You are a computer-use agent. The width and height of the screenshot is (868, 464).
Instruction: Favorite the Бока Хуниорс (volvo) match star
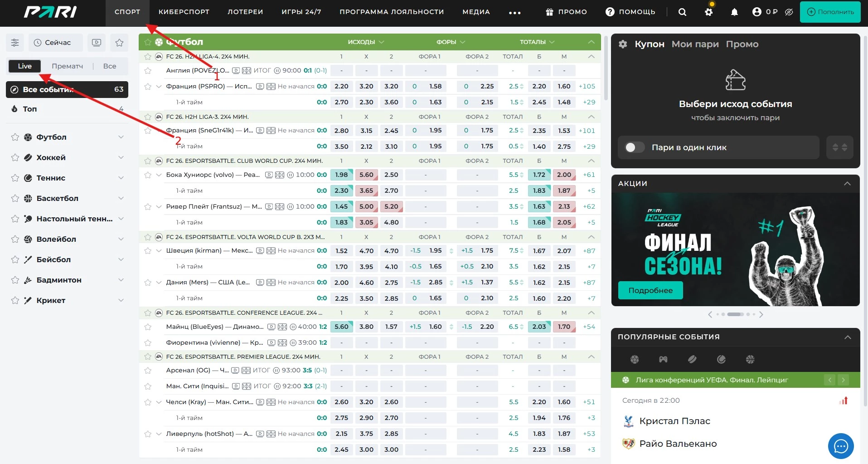point(148,175)
